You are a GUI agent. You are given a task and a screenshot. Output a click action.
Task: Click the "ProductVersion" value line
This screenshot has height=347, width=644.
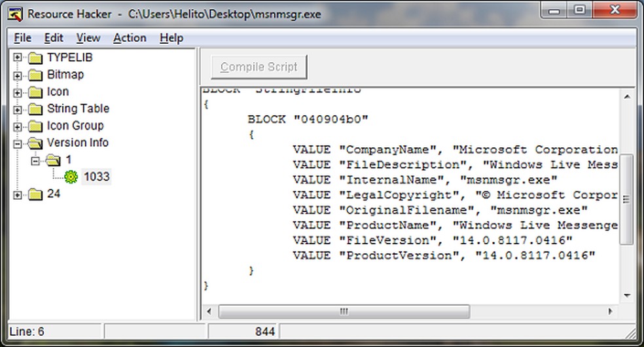444,256
